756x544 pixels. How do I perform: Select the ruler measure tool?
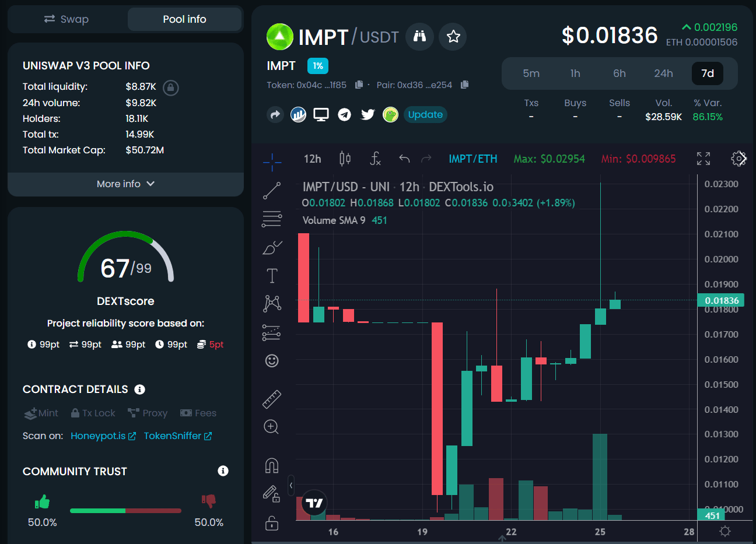click(272, 399)
